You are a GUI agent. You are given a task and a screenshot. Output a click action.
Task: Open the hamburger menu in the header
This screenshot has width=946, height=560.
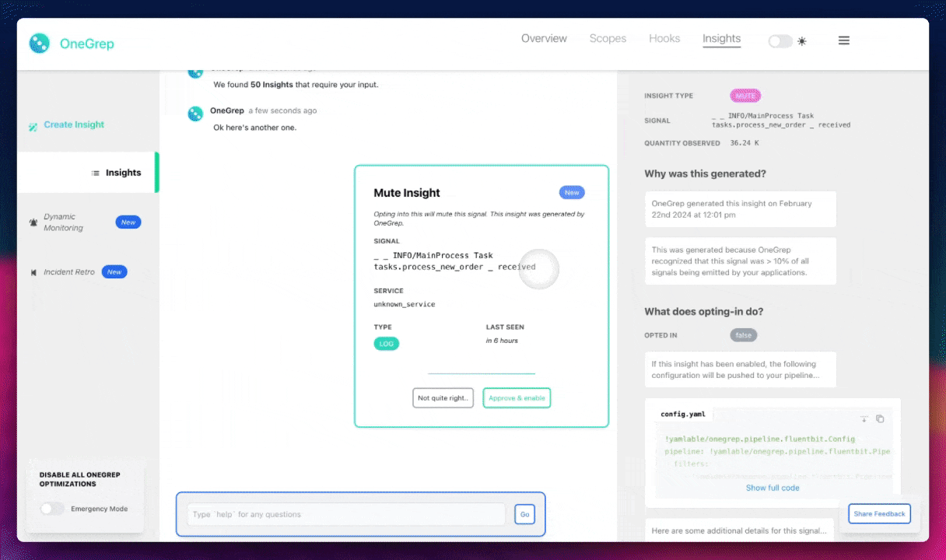(843, 40)
